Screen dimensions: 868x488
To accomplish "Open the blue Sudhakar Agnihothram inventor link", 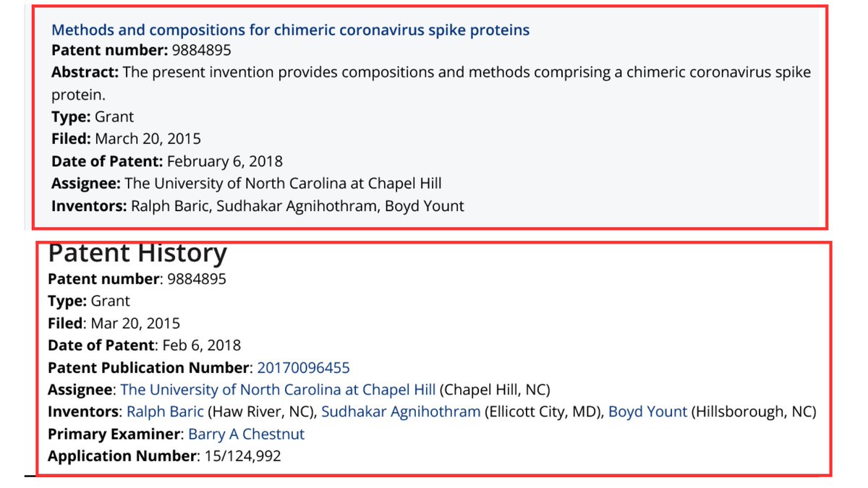I will click(401, 412).
